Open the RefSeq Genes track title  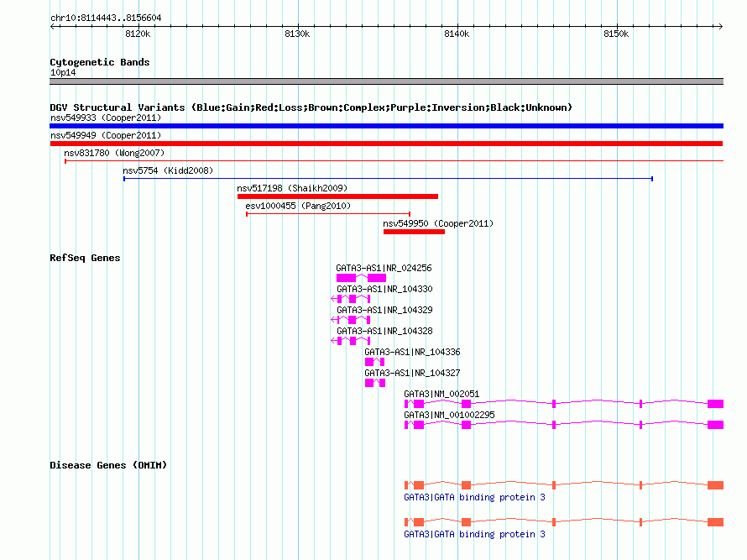[85, 258]
